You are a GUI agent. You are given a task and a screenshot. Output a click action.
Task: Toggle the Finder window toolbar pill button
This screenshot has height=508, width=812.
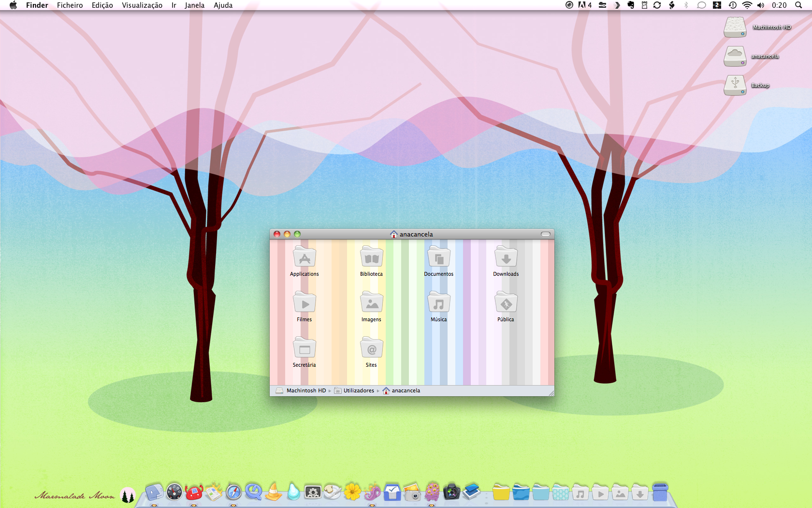(546, 234)
